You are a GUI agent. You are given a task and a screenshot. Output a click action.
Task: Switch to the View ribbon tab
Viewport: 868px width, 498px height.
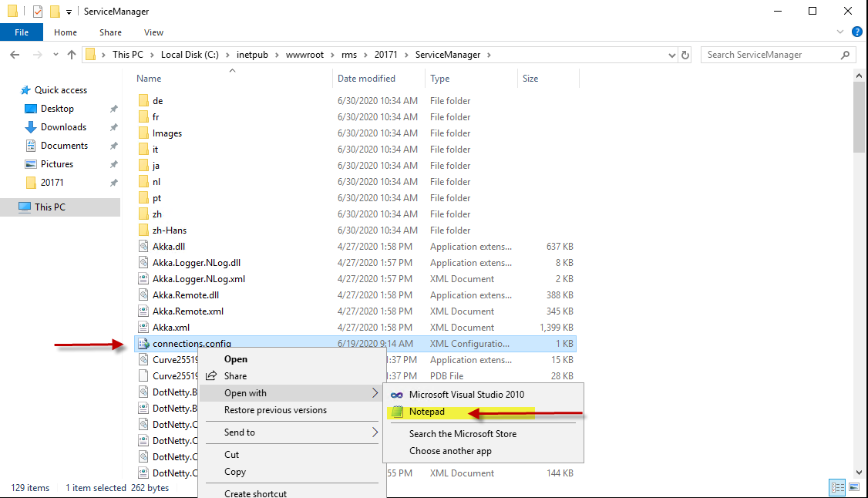[x=153, y=32]
